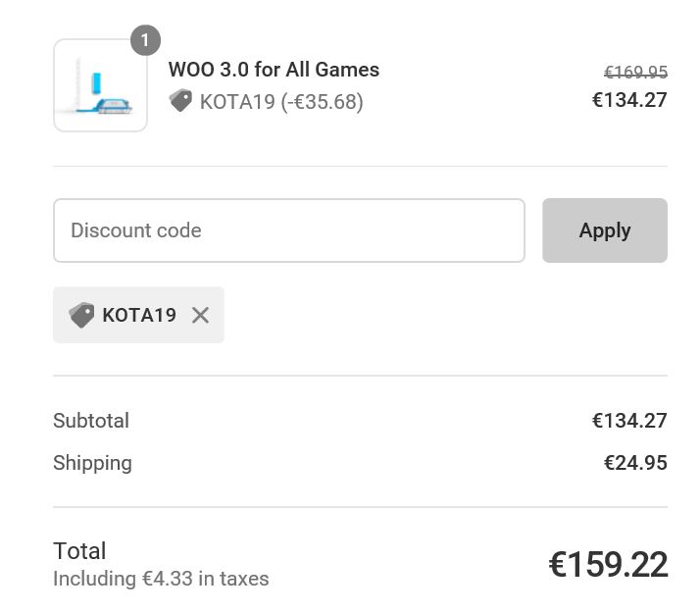This screenshot has width=700, height=613.
Task: Click the tag icon beside KOTA19 (-€35.68)
Action: point(180,101)
